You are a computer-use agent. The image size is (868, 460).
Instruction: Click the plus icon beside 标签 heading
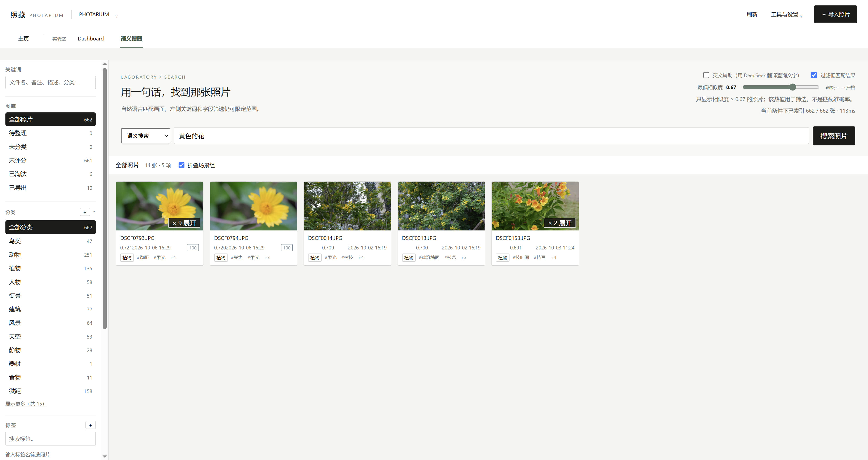point(91,425)
